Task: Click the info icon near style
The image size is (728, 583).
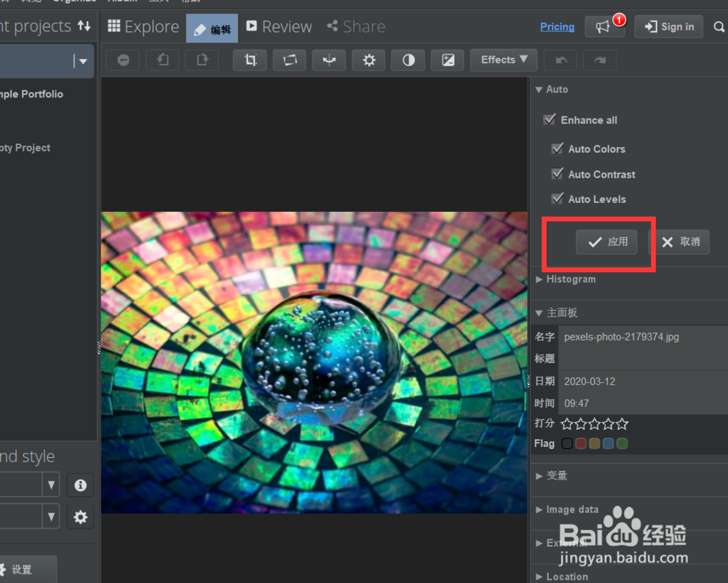Action: pos(80,485)
